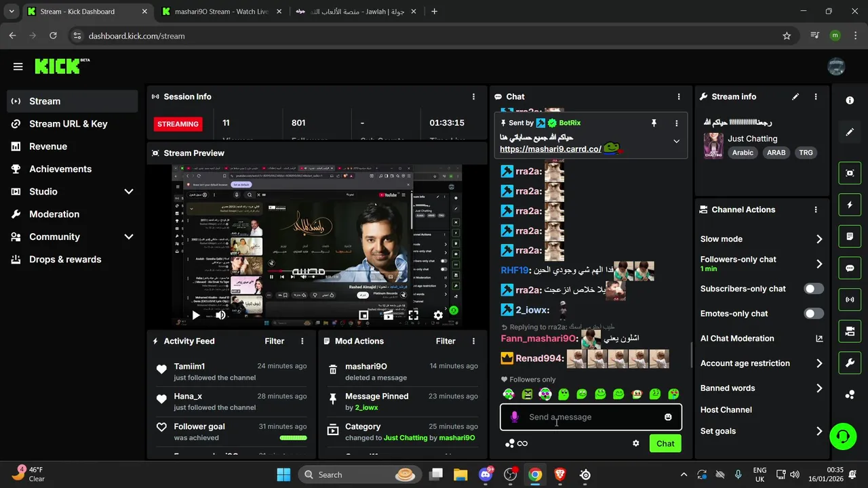Viewport: 868px width, 488px height.
Task: Open pinned message three-dot options
Action: coord(676,123)
